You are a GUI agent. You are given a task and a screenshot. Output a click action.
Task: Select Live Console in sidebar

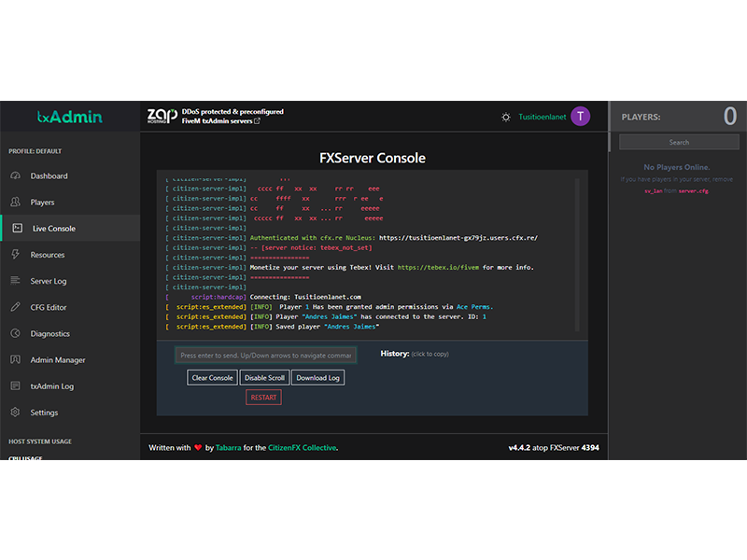pos(71,228)
